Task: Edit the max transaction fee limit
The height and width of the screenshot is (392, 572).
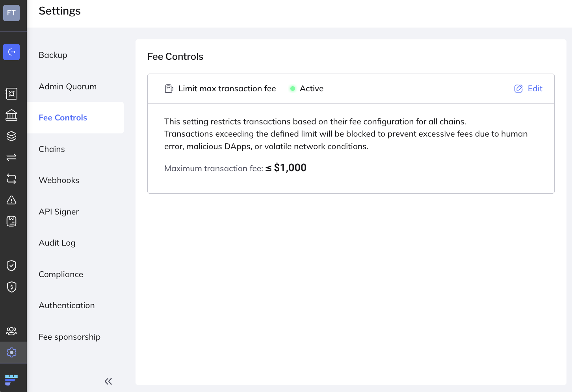Action: coord(528,89)
